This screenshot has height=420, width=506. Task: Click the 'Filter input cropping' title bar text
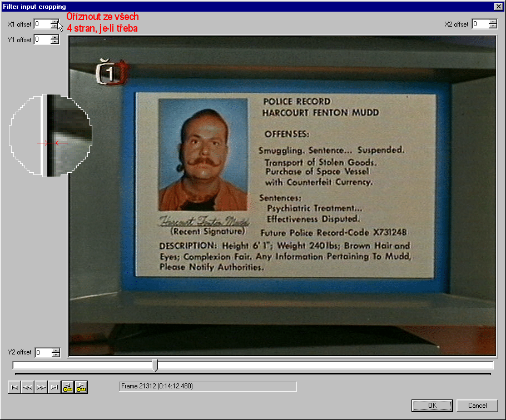pos(34,7)
